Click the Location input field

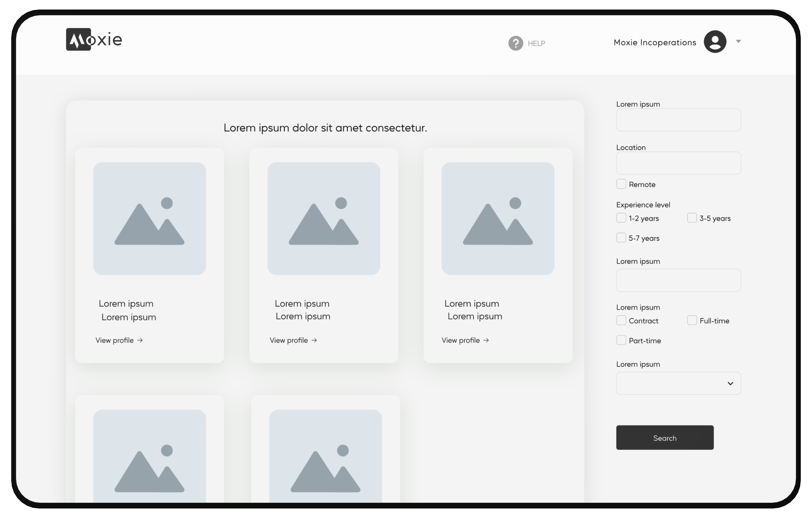coord(678,163)
